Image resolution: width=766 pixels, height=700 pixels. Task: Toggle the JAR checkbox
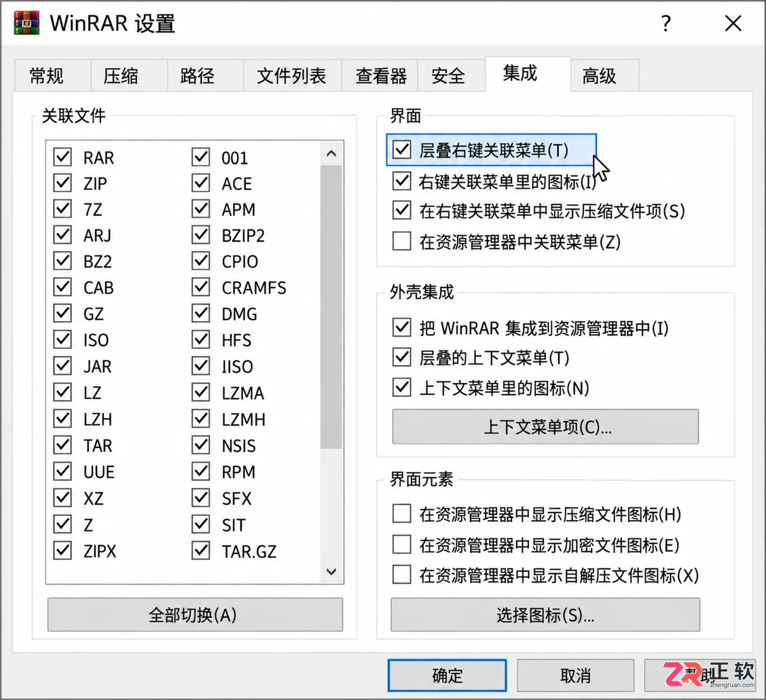pyautogui.click(x=62, y=366)
